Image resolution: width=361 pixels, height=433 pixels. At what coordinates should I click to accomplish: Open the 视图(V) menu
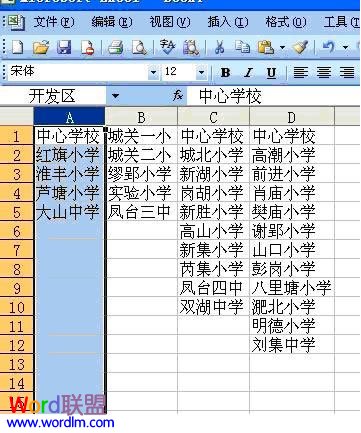(170, 22)
